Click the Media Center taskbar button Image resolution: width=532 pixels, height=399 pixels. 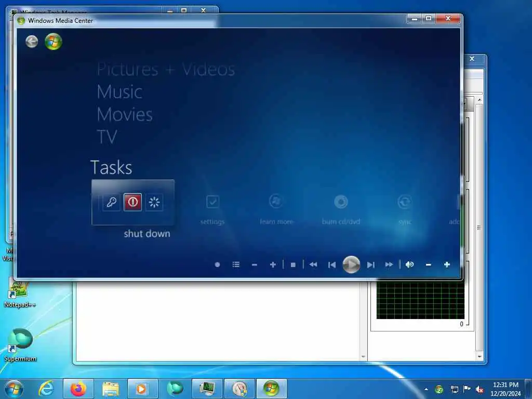click(x=271, y=389)
